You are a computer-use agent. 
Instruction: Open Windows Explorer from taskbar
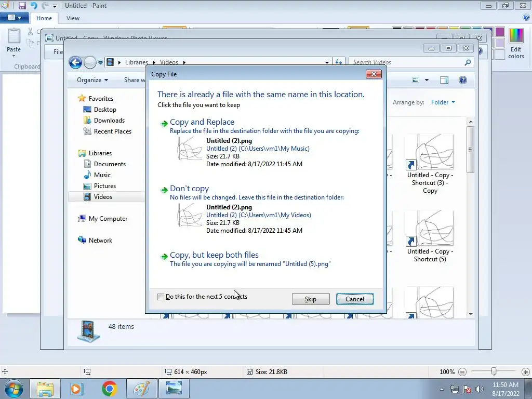click(45, 389)
